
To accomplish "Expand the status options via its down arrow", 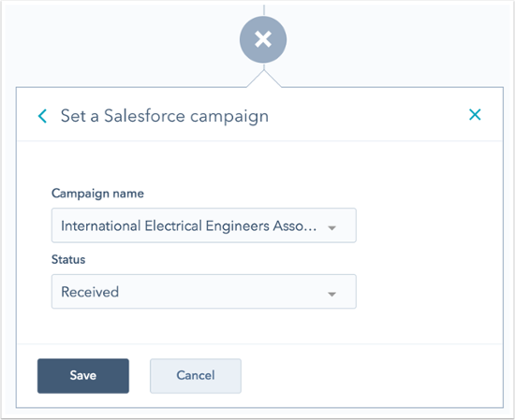I will [332, 294].
